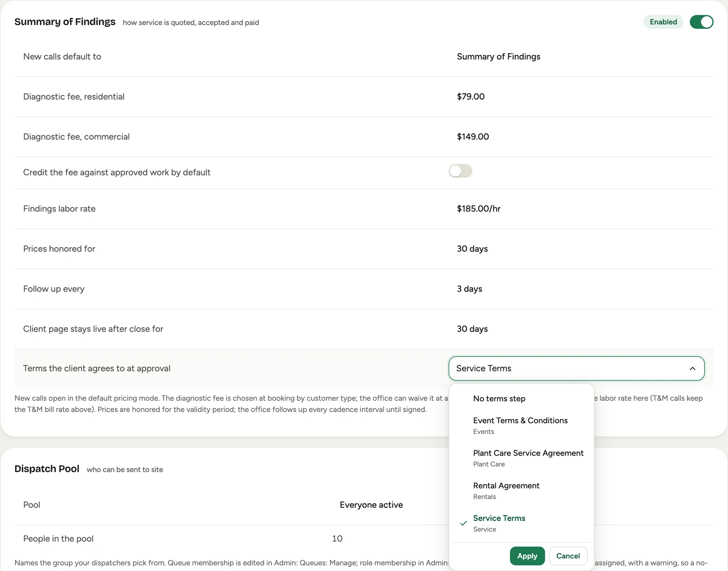
Task: Edit the residential diagnostic fee $79.00
Action: (471, 97)
